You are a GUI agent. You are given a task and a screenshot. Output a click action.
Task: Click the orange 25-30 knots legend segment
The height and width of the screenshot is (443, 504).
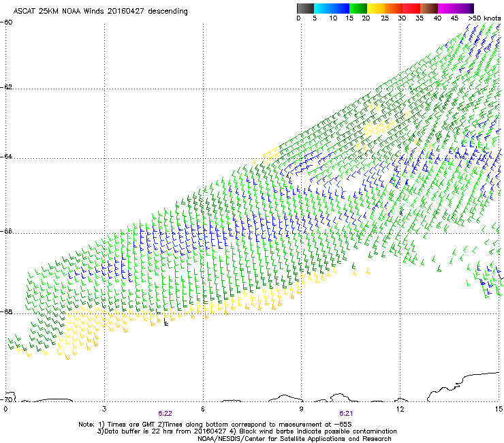pos(394,8)
